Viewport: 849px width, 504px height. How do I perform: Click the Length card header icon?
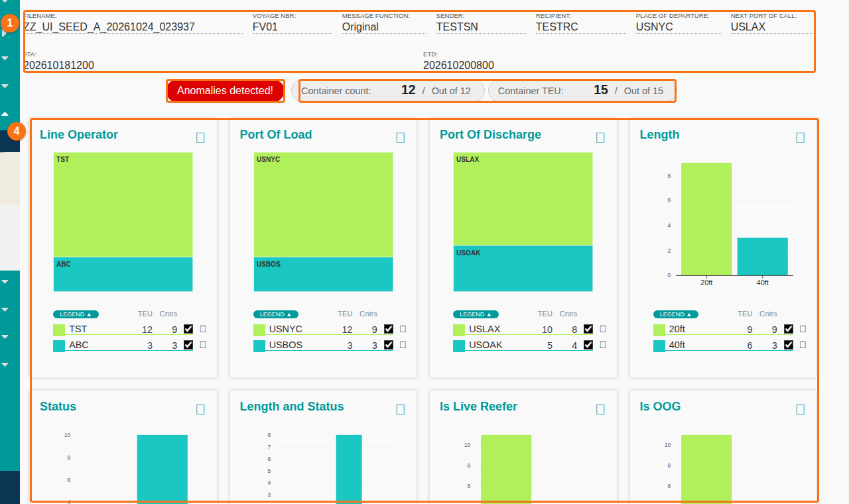(801, 137)
